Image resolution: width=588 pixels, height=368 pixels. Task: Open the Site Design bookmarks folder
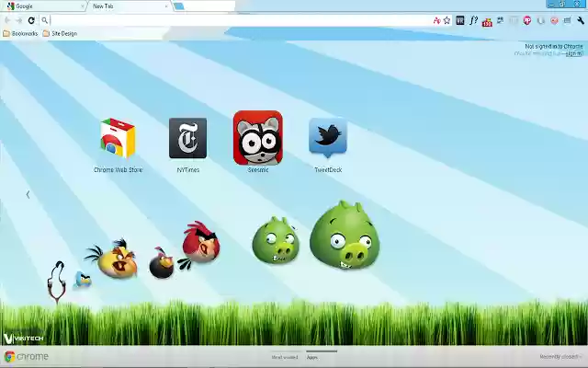click(60, 33)
